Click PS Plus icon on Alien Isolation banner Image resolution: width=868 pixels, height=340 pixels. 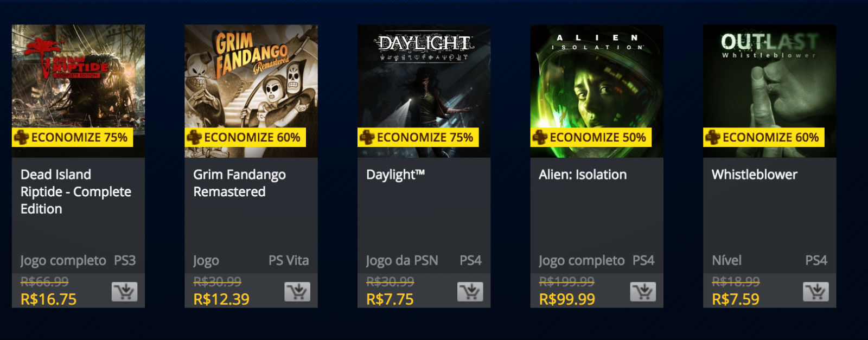(540, 137)
